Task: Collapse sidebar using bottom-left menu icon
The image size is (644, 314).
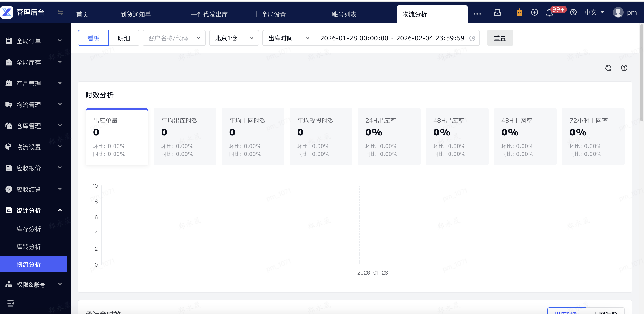Action: [x=11, y=303]
